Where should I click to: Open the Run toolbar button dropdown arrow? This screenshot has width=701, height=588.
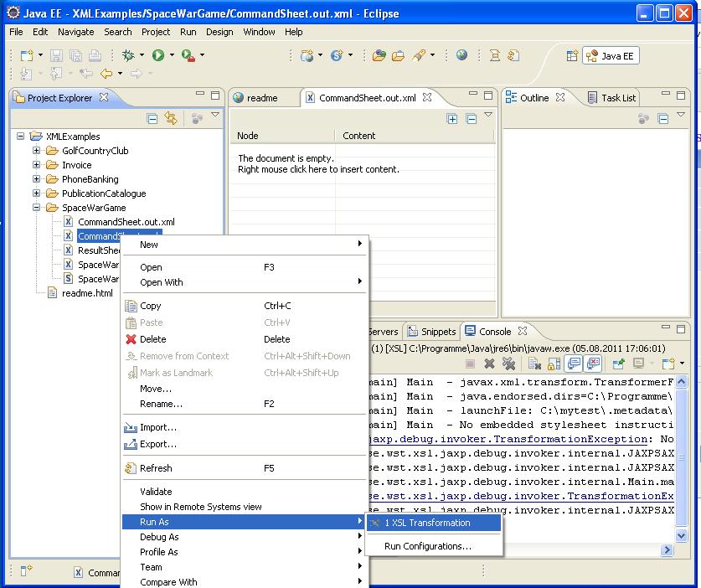172,55
